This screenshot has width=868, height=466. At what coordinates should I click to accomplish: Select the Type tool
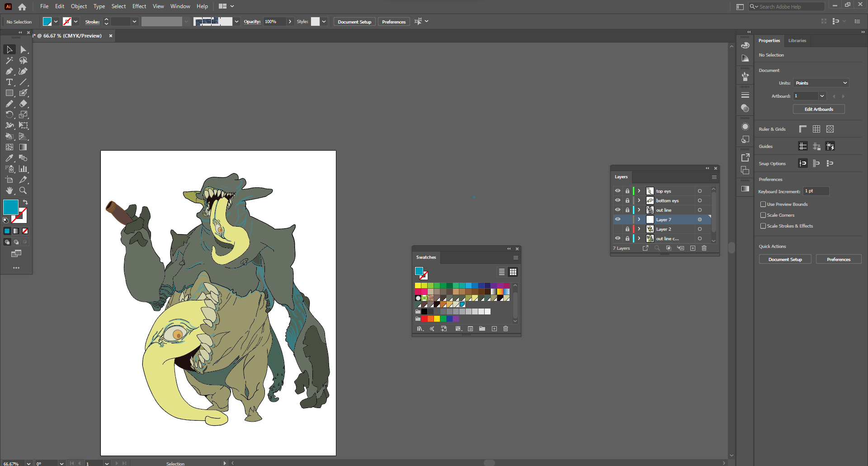point(9,82)
